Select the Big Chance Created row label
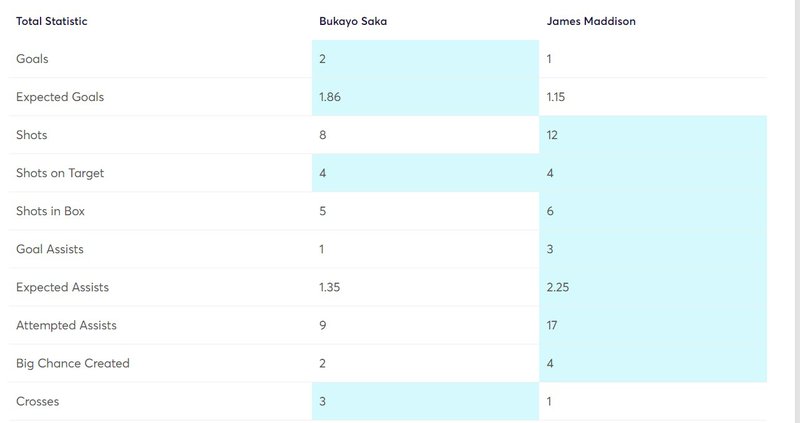The width and height of the screenshot is (800, 423). (73, 363)
